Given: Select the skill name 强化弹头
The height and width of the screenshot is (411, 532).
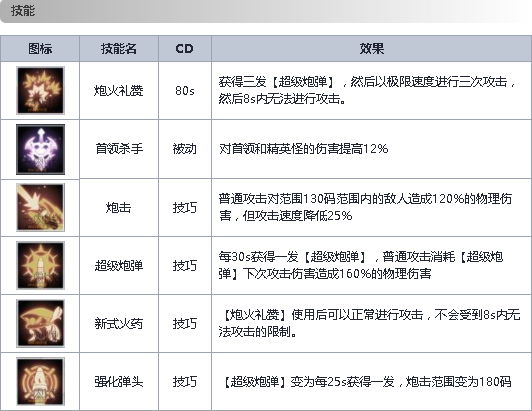Looking at the screenshot, I should [119, 382].
